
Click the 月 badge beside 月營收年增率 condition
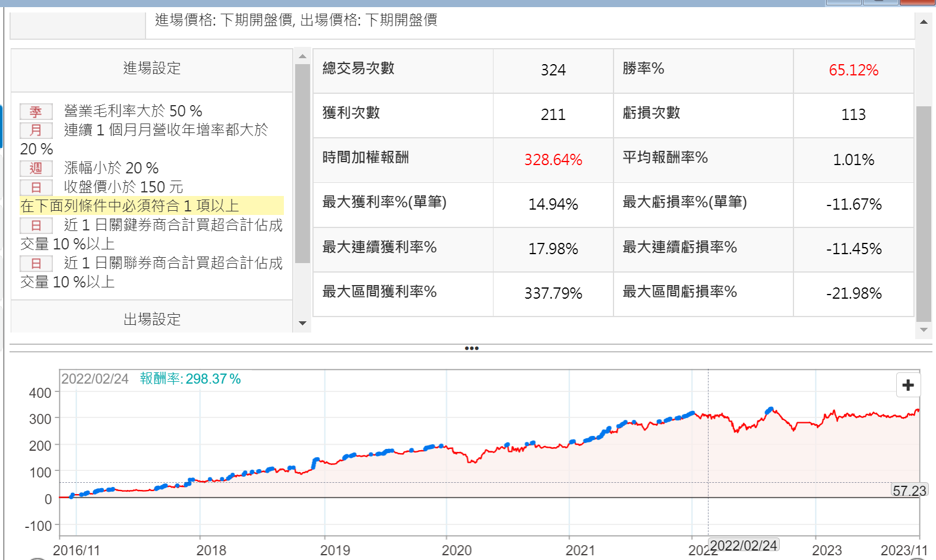tap(36, 130)
